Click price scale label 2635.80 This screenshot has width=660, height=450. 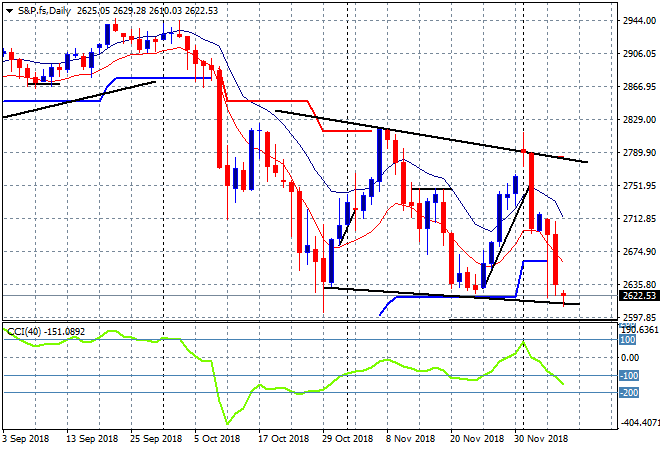click(639, 285)
